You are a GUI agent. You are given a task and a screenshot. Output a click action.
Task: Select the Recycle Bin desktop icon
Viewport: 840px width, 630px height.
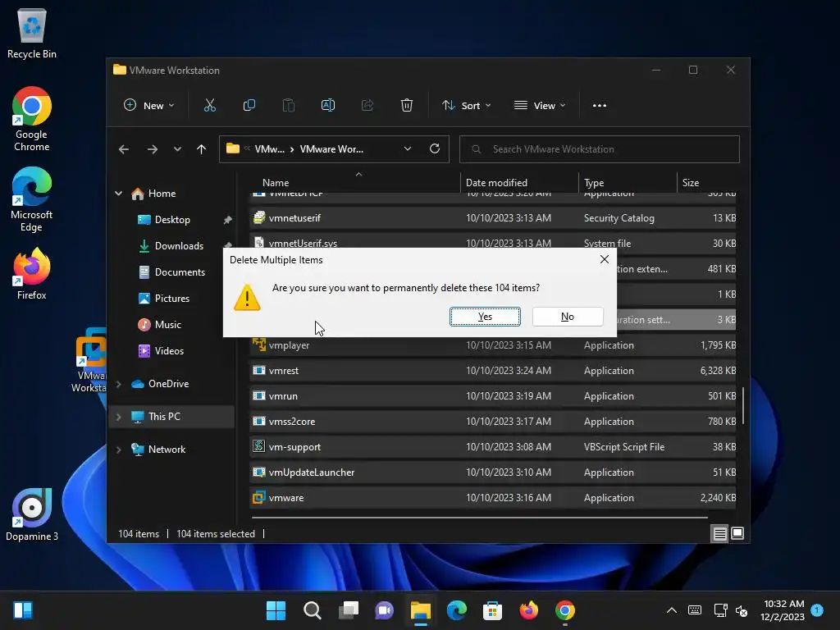tap(32, 34)
